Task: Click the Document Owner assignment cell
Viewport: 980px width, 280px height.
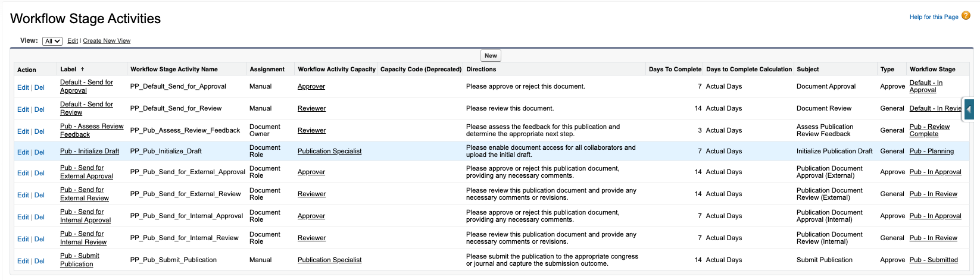Action: 265,130
